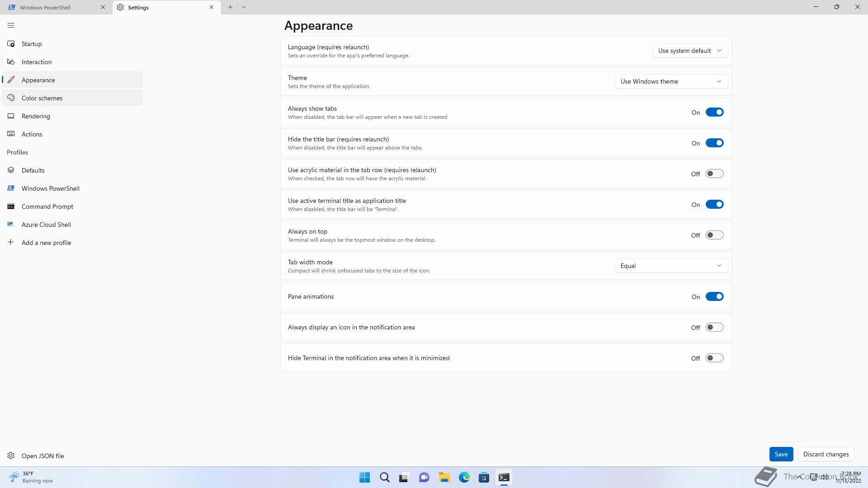Click plus icon to add new tab
The image size is (868, 488).
point(230,7)
